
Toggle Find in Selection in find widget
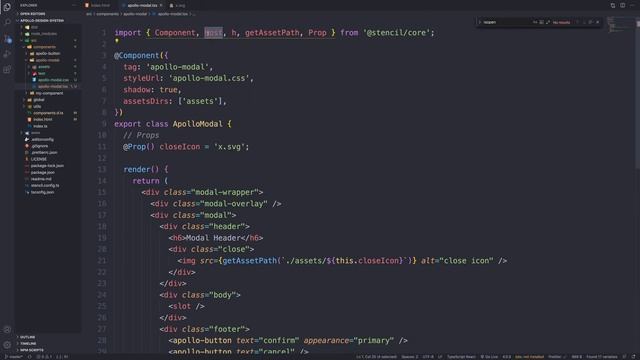[x=591, y=22]
